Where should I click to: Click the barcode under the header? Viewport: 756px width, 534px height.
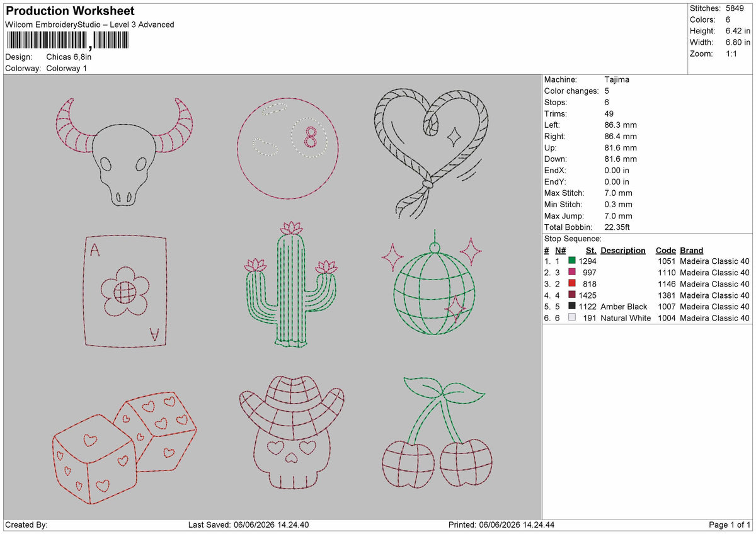(x=67, y=41)
